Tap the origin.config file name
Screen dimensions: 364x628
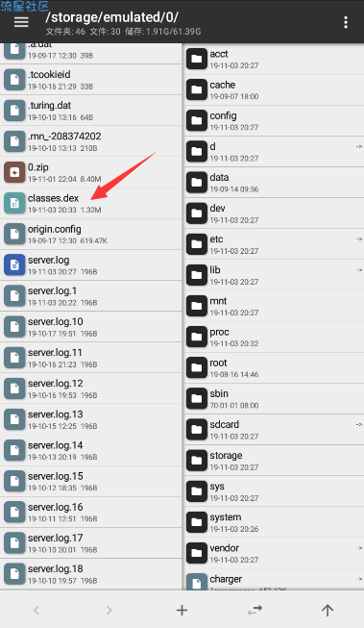55,230
